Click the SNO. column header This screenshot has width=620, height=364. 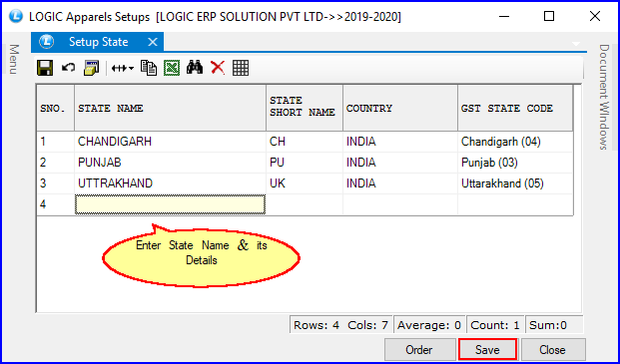click(55, 108)
